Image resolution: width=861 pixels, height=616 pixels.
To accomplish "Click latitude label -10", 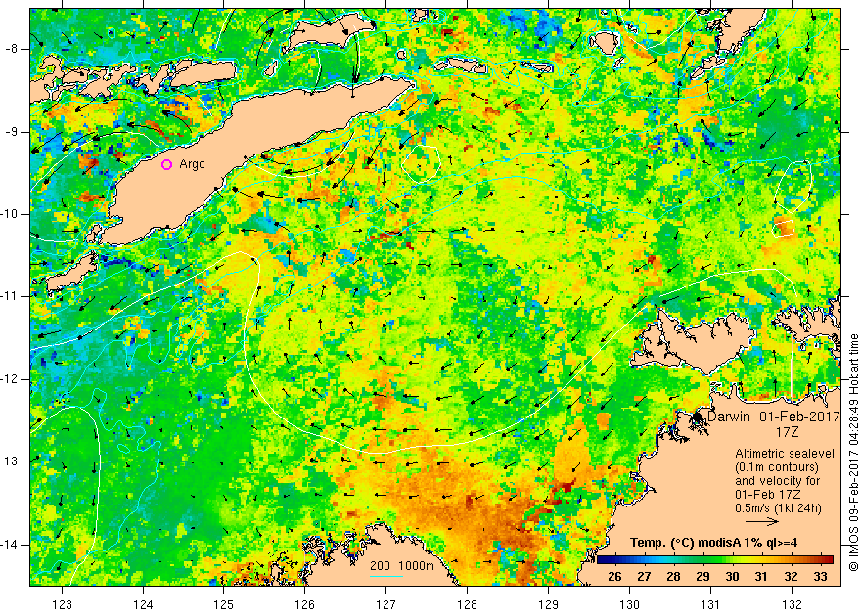I will tap(10, 214).
